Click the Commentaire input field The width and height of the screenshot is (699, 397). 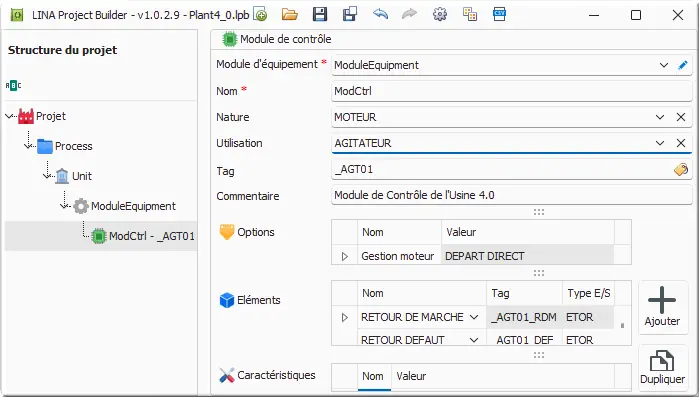[511, 195]
